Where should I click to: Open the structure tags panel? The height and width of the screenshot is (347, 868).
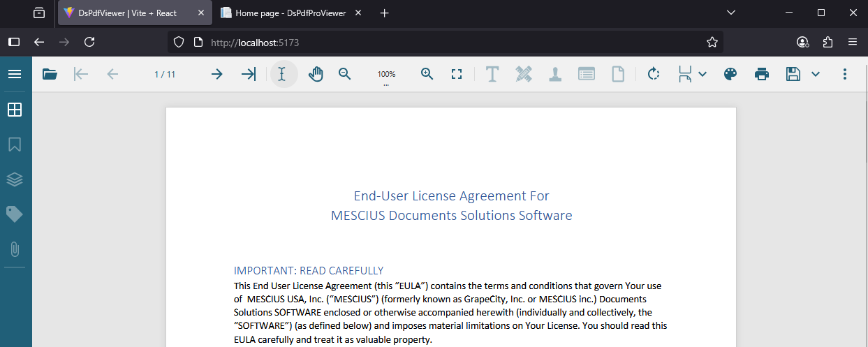coord(15,214)
